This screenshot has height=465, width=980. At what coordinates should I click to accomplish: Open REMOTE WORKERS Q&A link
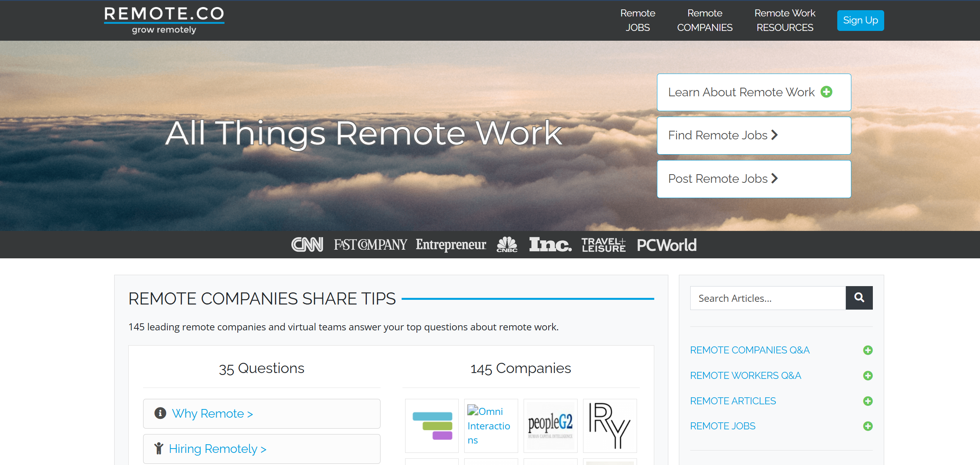click(745, 376)
